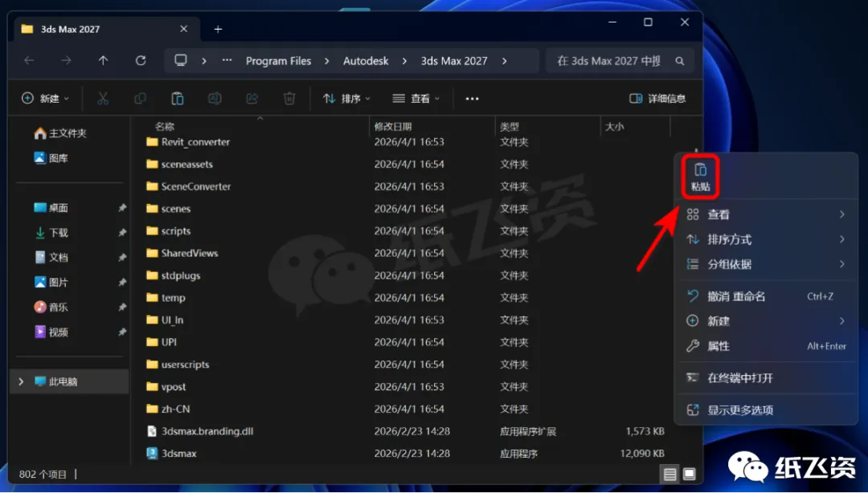
Task: Open 视频 in the sidebar
Action: pos(51,332)
